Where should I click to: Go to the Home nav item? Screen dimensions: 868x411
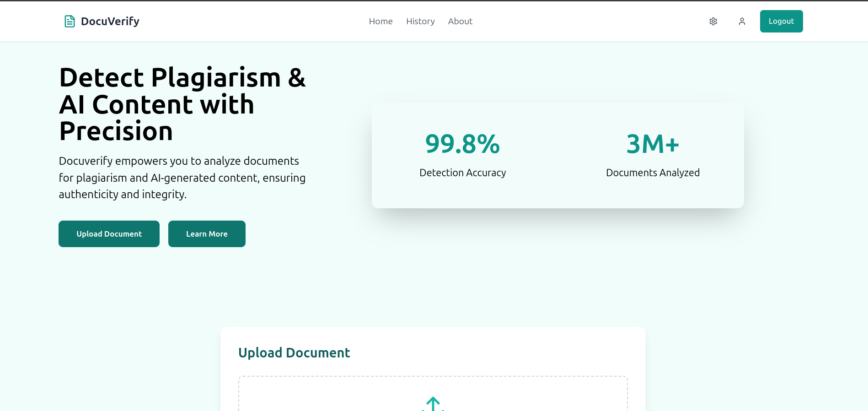click(380, 22)
